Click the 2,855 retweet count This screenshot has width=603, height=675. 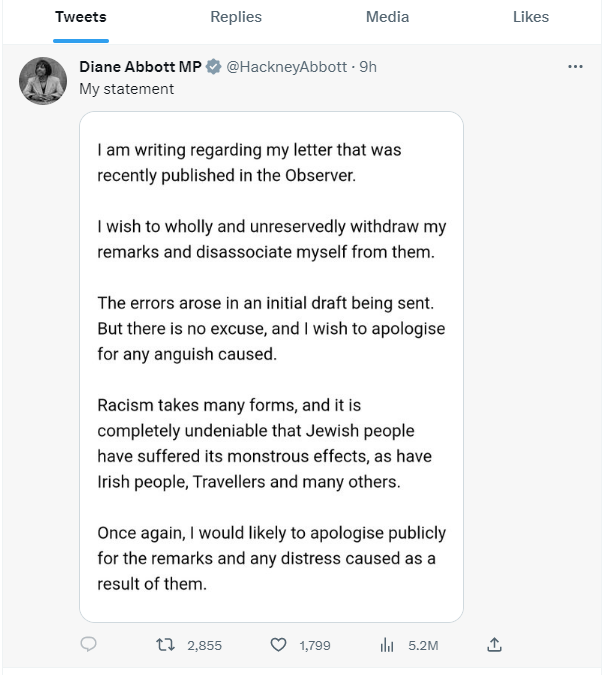[205, 646]
